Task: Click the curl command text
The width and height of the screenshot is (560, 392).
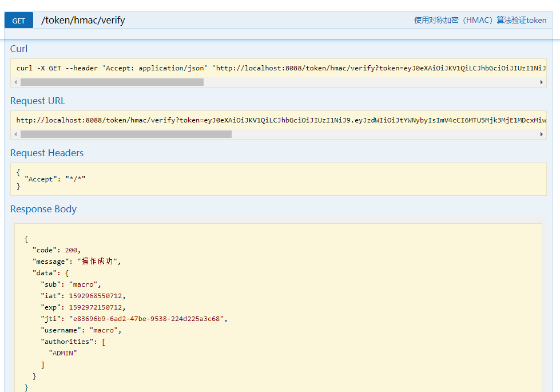Action: [x=281, y=68]
